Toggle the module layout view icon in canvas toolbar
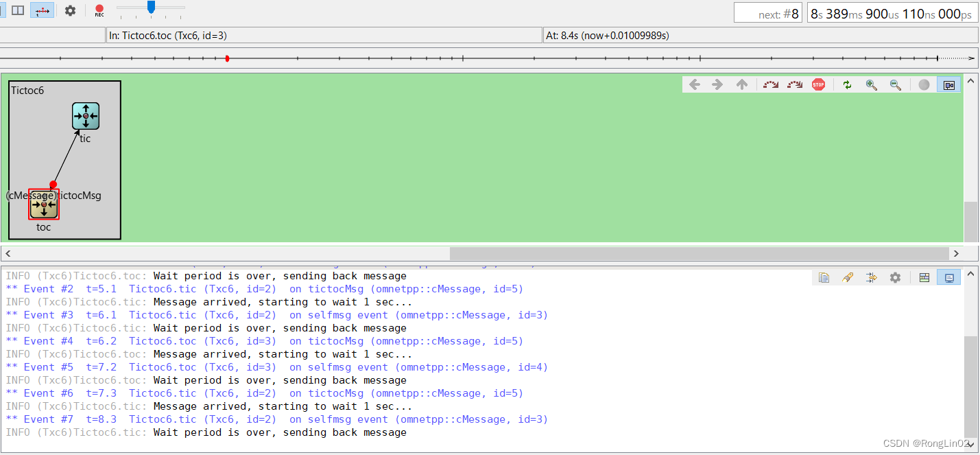The height and width of the screenshot is (455, 980). [949, 84]
